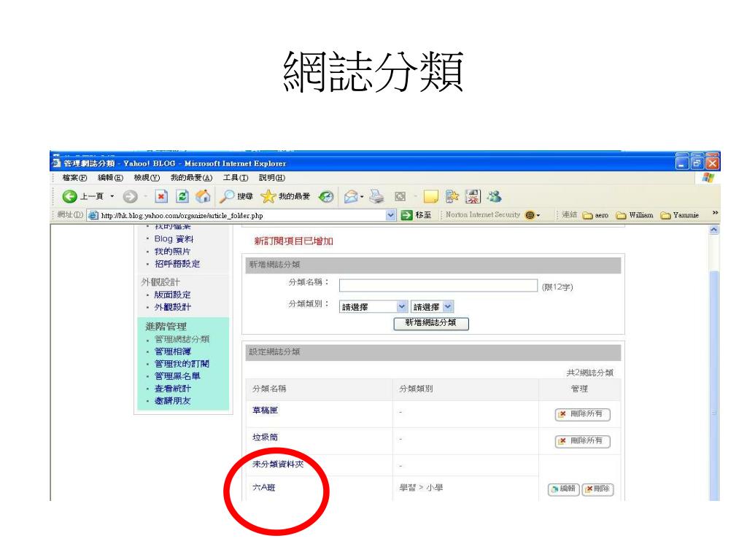Open the aero links folder
The width and height of the screenshot is (747, 560).
pyautogui.click(x=595, y=215)
